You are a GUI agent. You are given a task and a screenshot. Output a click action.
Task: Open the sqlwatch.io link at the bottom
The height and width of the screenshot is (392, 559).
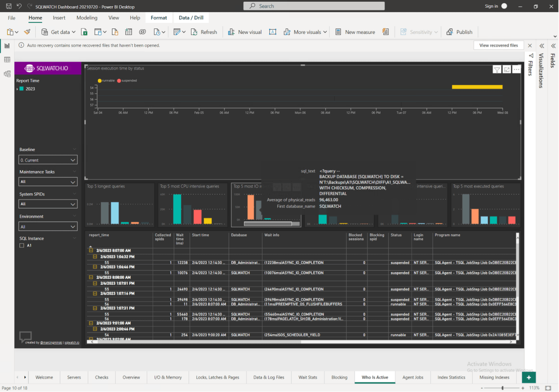tap(72, 342)
